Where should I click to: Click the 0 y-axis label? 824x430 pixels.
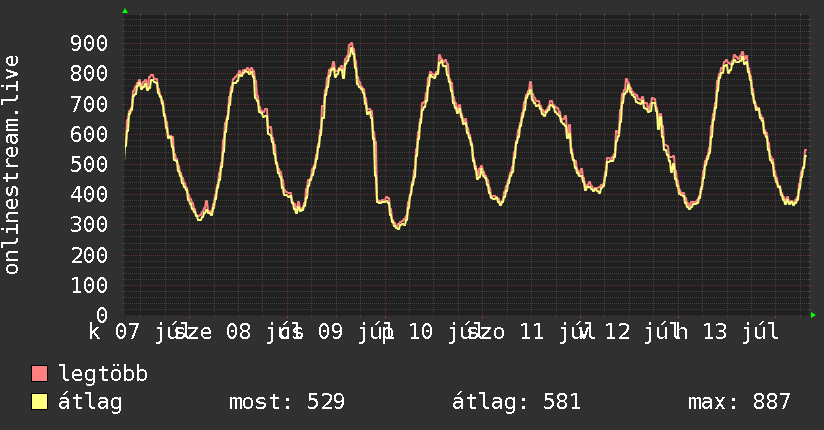tap(102, 315)
